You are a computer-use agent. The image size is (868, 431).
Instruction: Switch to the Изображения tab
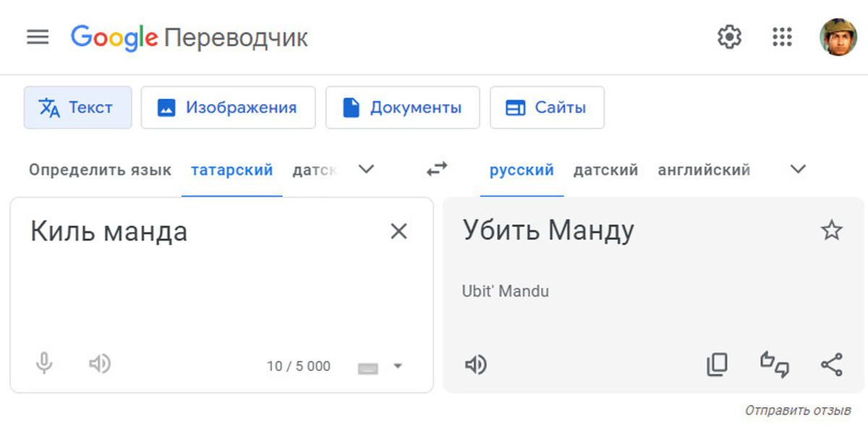228,108
